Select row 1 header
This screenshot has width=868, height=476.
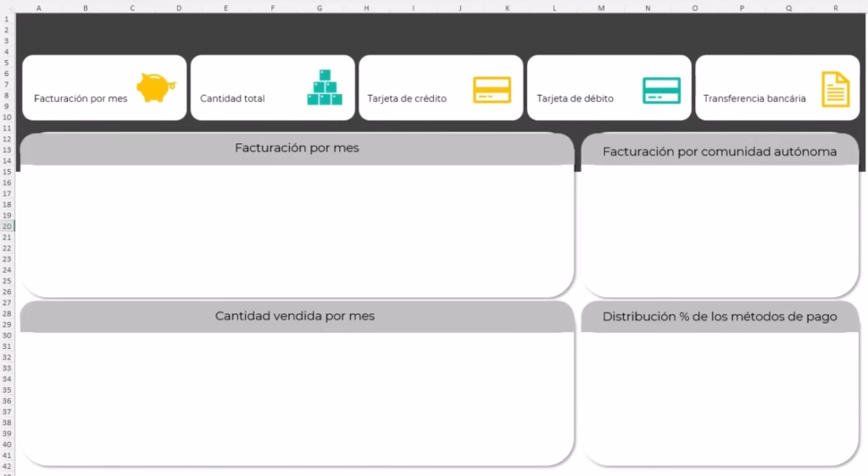pos(7,19)
